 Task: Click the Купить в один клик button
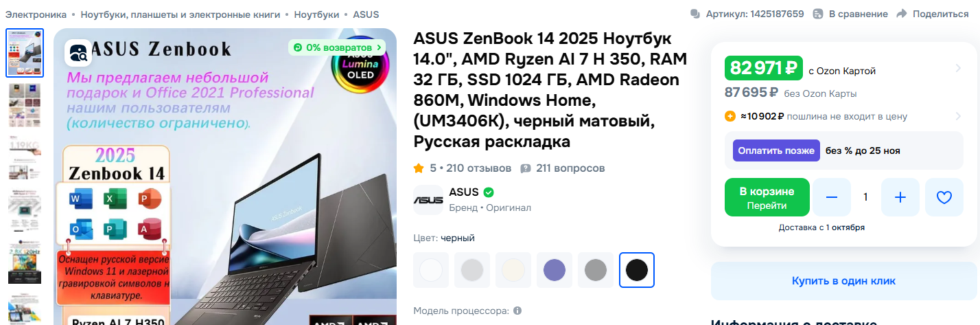click(x=843, y=281)
